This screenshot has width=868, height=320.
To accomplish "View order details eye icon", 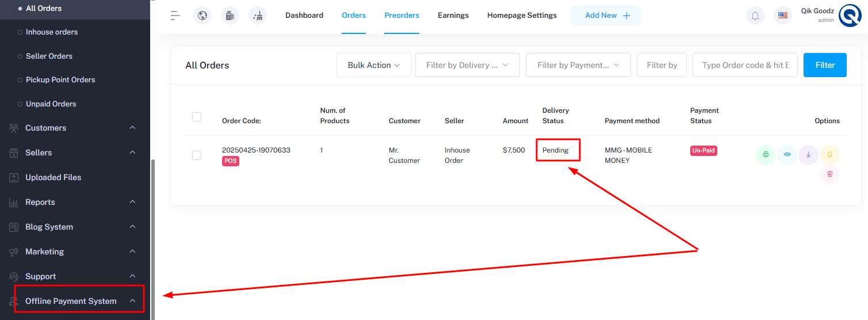I will point(787,155).
